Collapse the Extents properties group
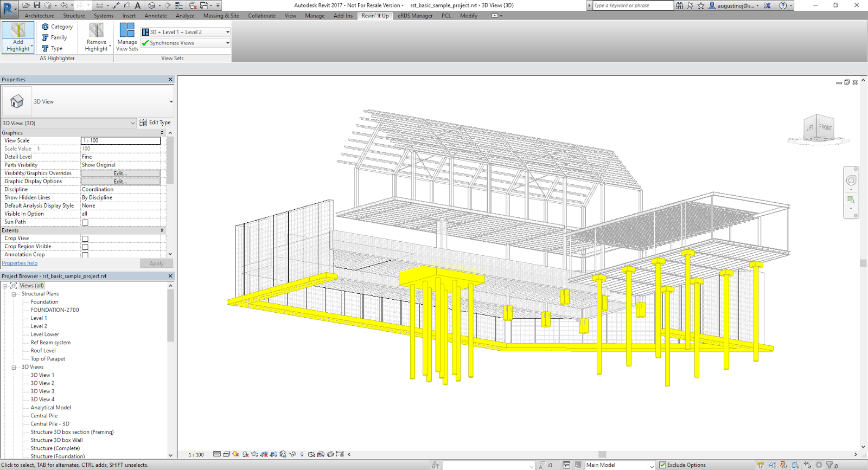This screenshot has width=868, height=470. tap(162, 230)
